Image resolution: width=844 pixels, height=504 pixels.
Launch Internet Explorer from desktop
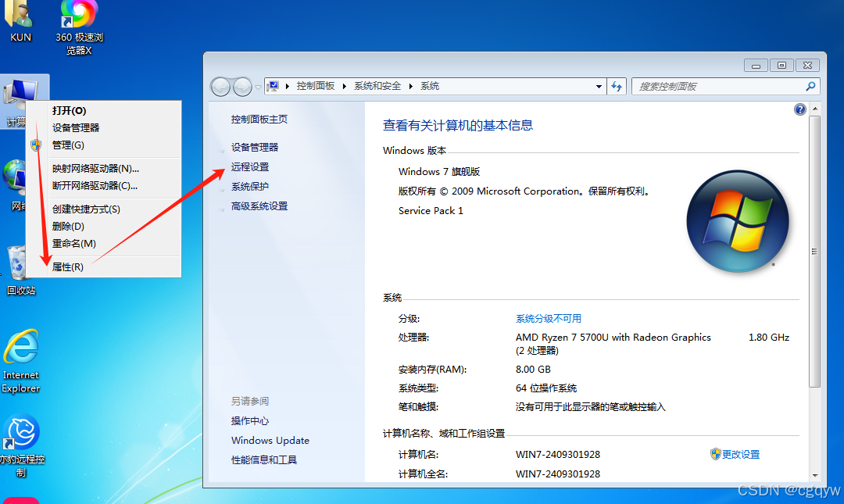point(21,361)
